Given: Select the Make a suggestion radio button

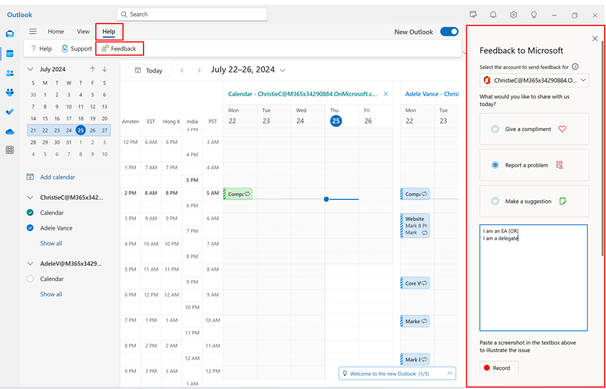Looking at the screenshot, I should tap(495, 201).
